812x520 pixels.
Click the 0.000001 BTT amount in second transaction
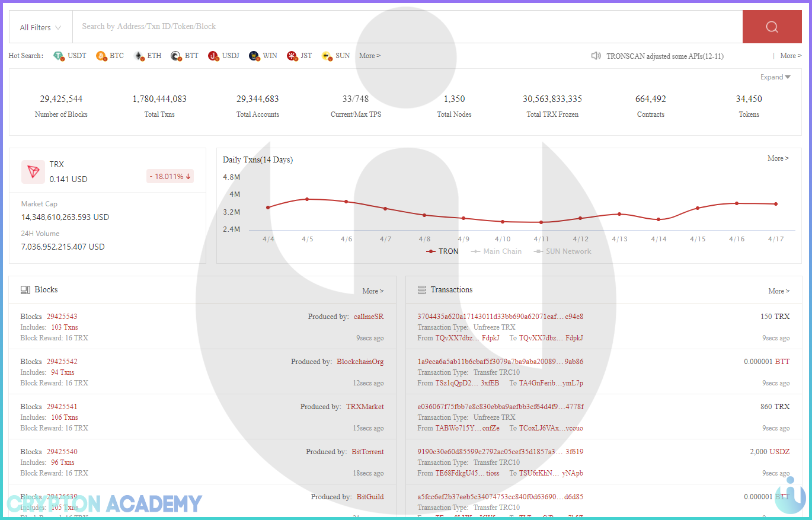pyautogui.click(x=767, y=362)
